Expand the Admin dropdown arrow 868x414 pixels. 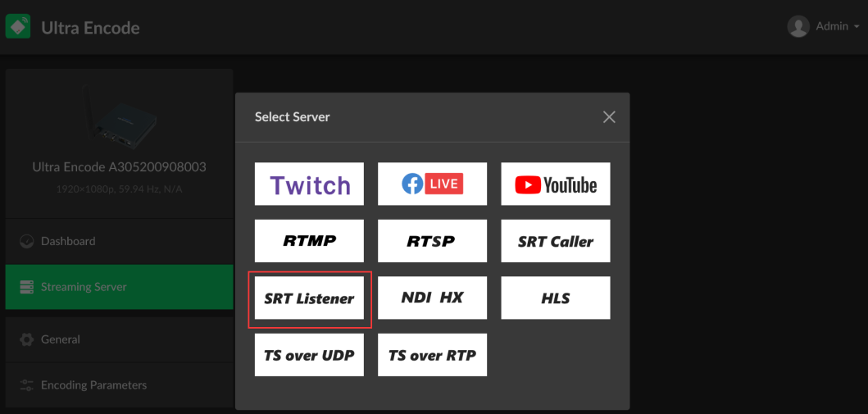(x=856, y=26)
